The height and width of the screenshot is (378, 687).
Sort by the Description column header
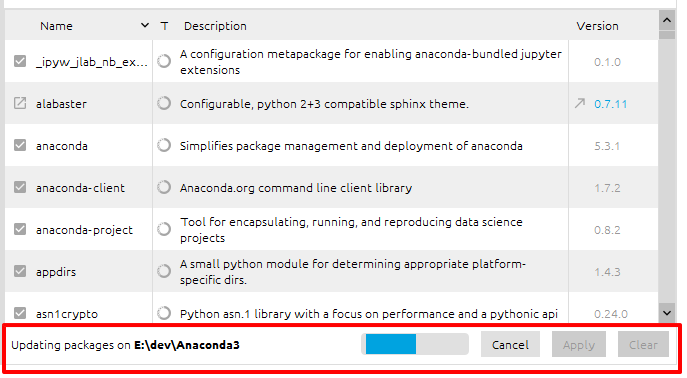(215, 26)
